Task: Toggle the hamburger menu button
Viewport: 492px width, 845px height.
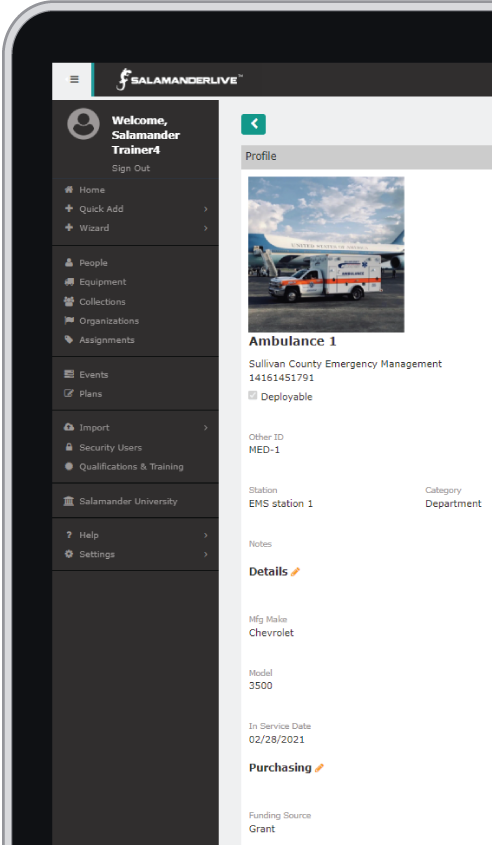Action: tap(73, 80)
